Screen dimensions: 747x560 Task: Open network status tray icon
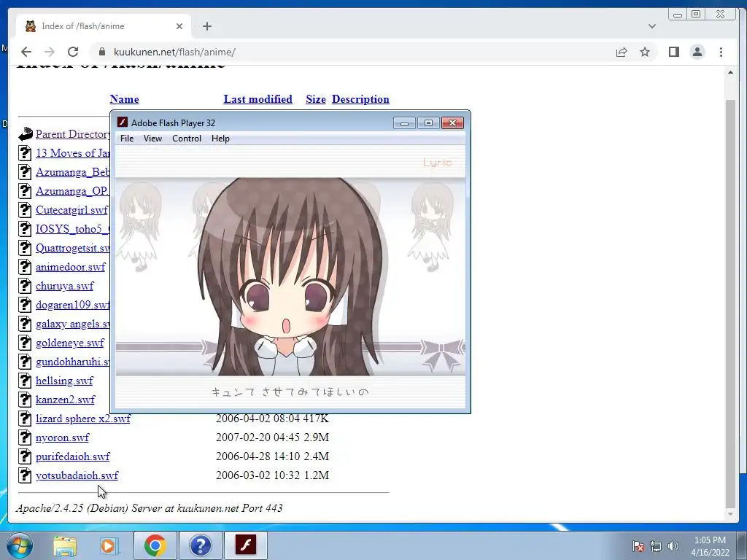(656, 546)
